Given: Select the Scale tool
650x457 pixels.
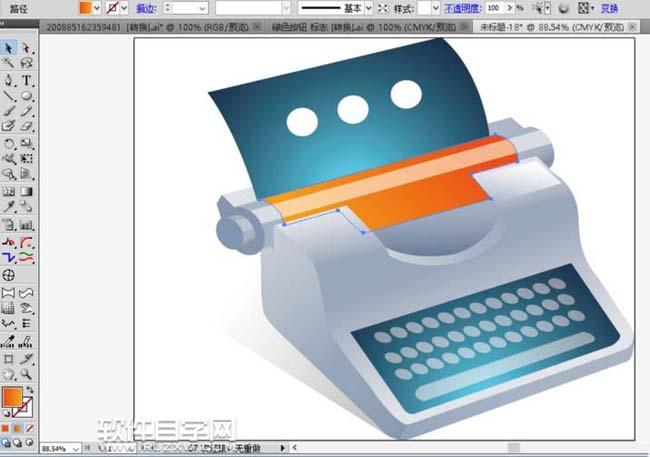Looking at the screenshot, I should (26, 143).
